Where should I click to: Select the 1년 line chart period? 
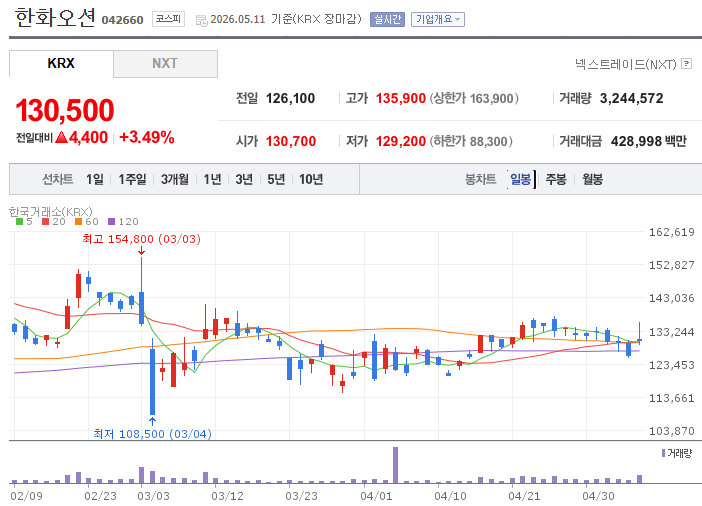tap(212, 179)
